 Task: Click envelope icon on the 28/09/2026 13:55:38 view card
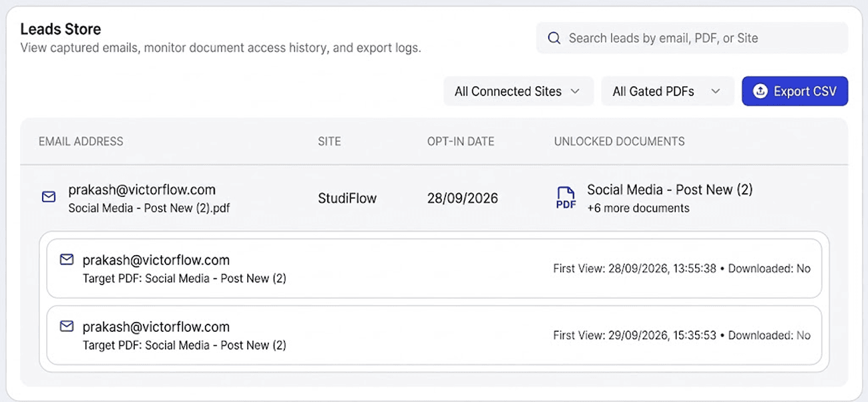pyautogui.click(x=66, y=260)
